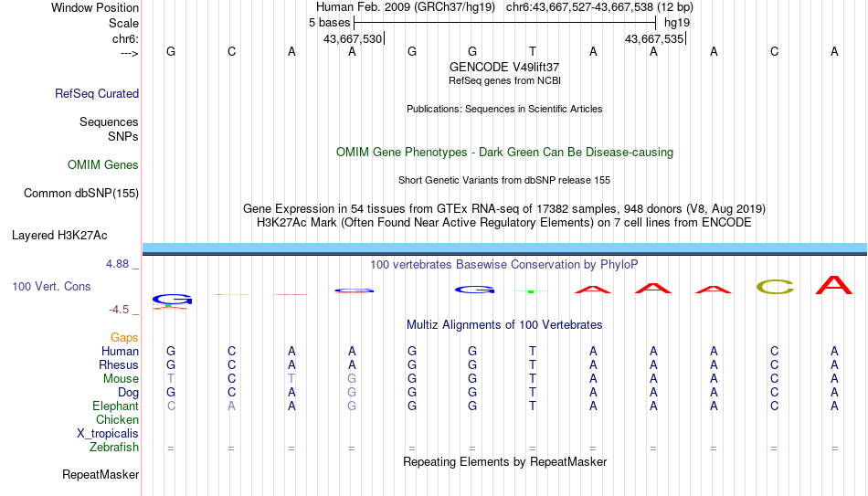Image resolution: width=868 pixels, height=496 pixels.
Task: Click the faded C base in Elephant row
Action: point(171,406)
